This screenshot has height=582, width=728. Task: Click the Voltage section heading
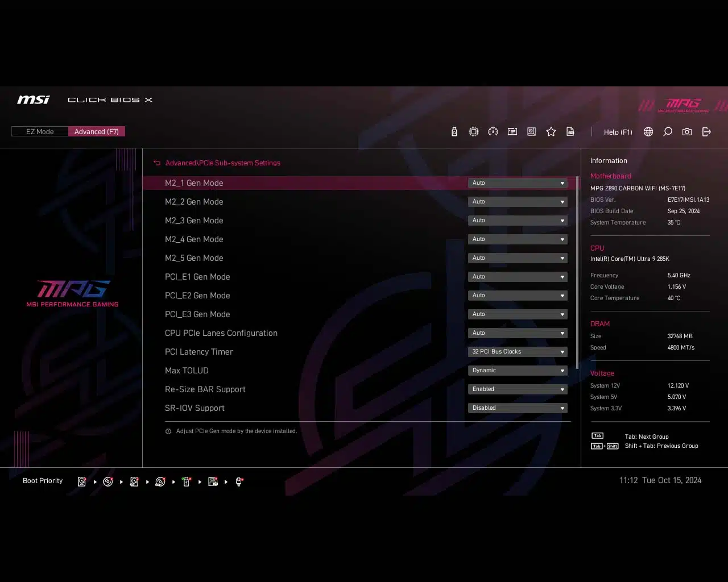602,373
